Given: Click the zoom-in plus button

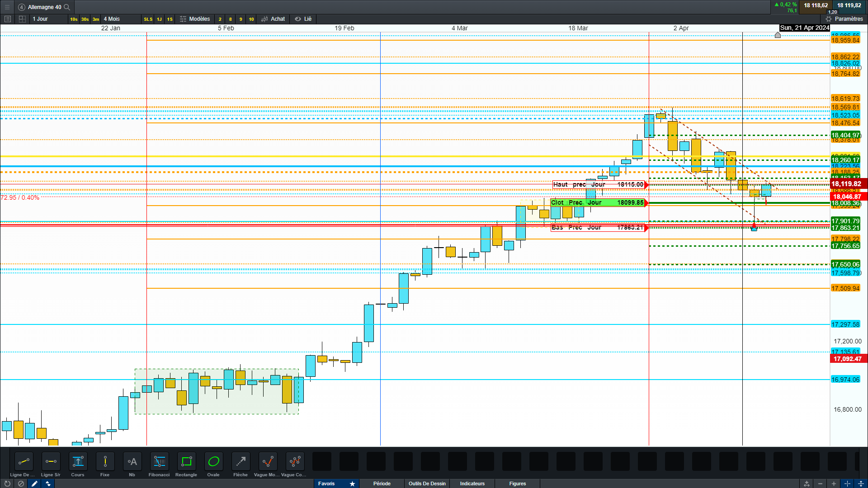Looking at the screenshot, I should click(834, 483).
